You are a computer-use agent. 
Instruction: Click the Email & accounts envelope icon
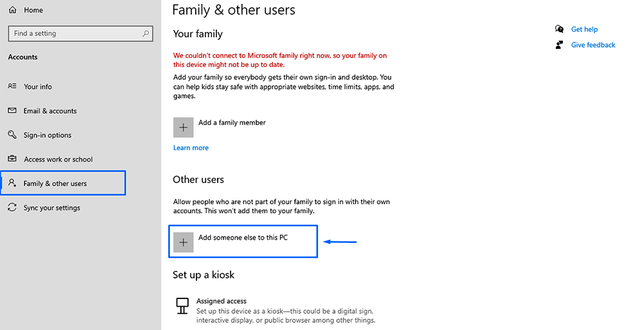point(12,111)
